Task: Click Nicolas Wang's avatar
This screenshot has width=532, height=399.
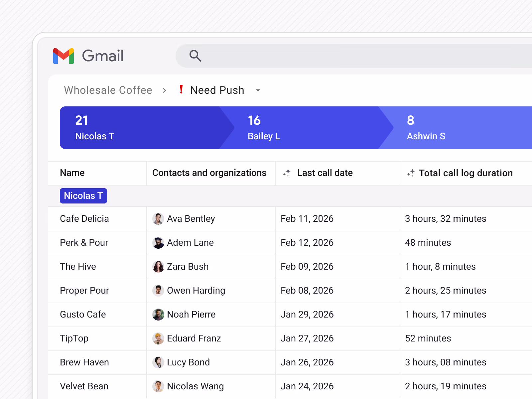Action: (158, 386)
